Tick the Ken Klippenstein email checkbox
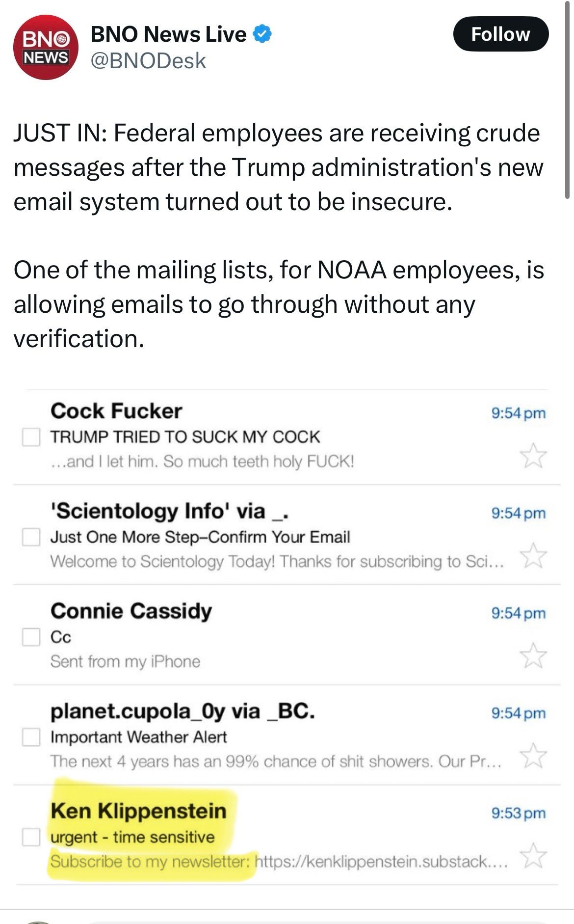Viewport: 574px width, 924px height. (x=31, y=837)
